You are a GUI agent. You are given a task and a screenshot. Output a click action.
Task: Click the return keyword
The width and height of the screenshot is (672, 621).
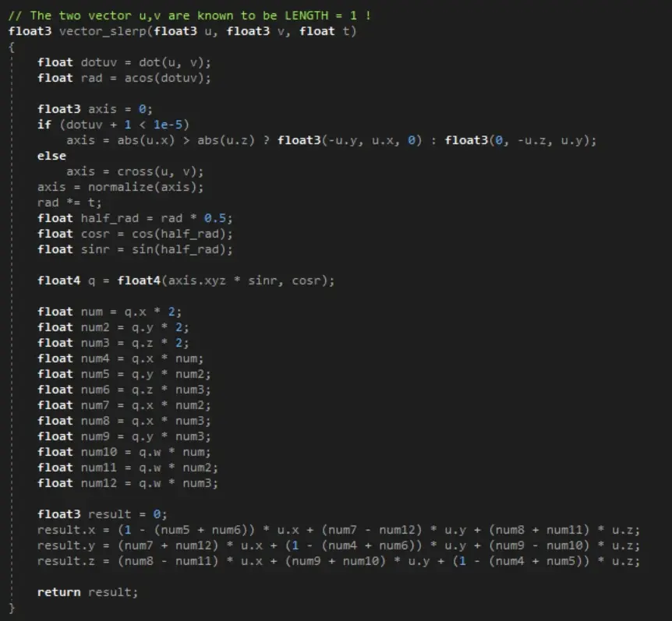pyautogui.click(x=58, y=592)
